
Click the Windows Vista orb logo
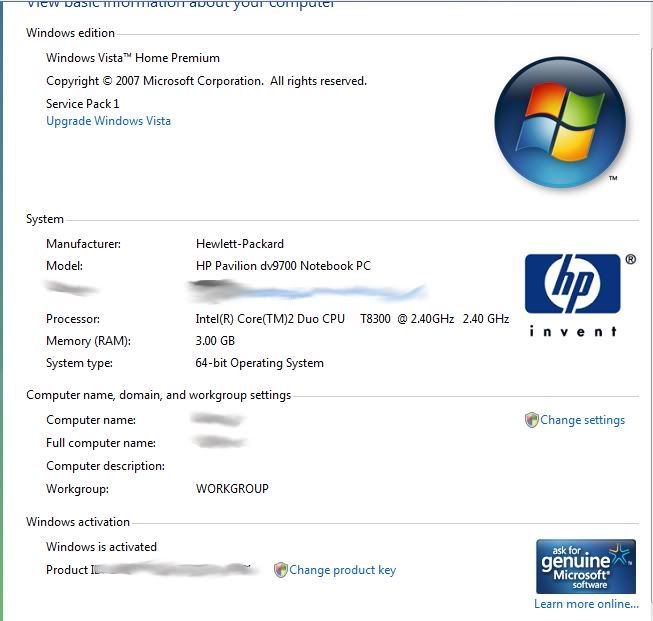(x=560, y=122)
